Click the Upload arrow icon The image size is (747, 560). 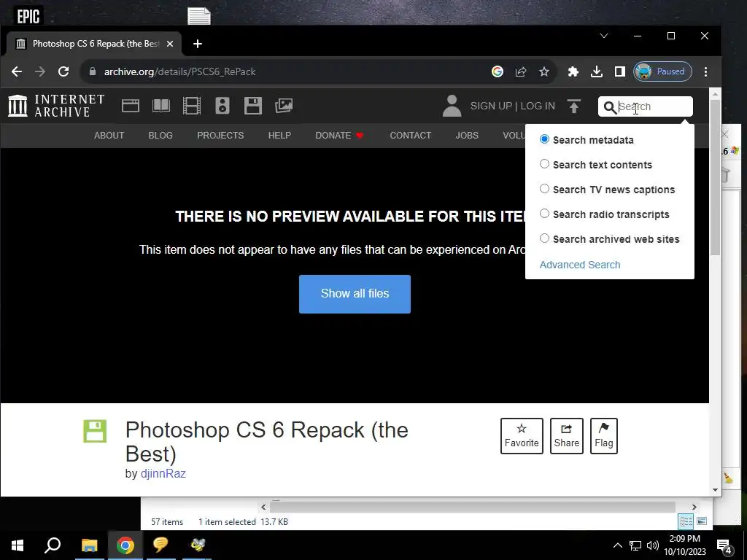(574, 106)
